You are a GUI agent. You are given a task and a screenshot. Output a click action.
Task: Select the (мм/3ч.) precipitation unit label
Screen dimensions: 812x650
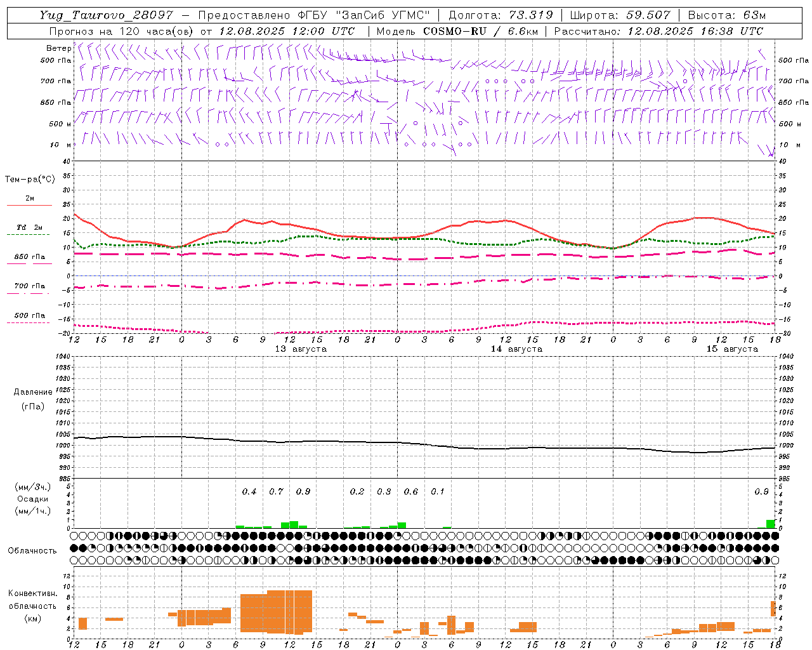pos(33,487)
